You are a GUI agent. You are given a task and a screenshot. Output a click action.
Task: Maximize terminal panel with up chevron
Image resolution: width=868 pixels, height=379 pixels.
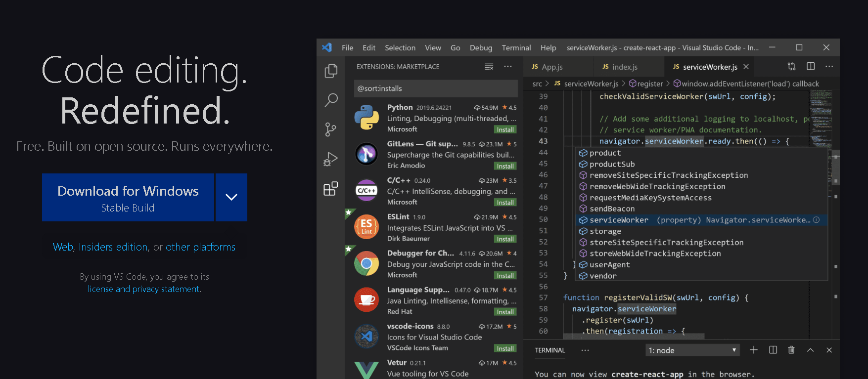810,350
